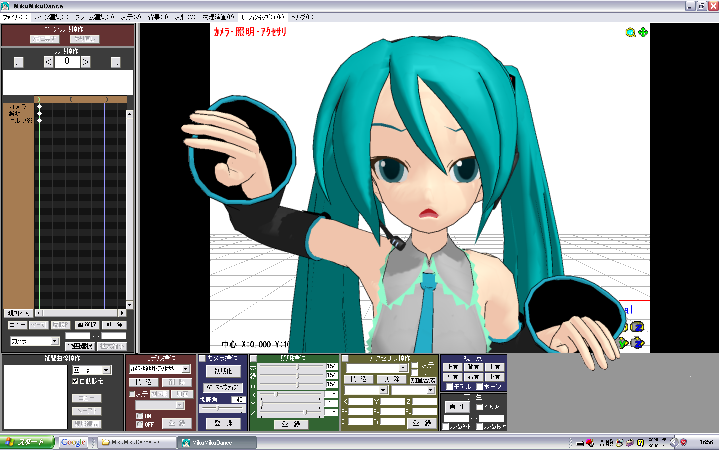Screen dimensions: 719x450
Task: Adjust the camera view angle slider
Action: [x=221, y=408]
